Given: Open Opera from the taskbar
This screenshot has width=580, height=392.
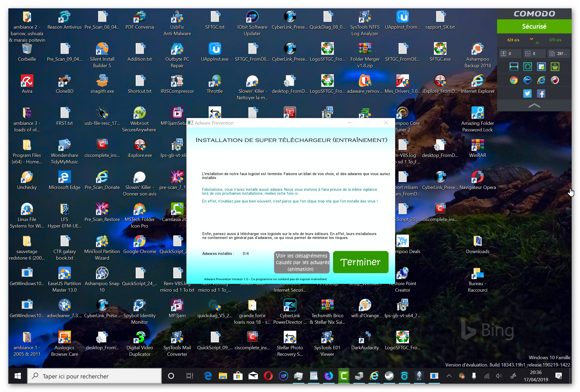Looking at the screenshot, I should (x=268, y=376).
